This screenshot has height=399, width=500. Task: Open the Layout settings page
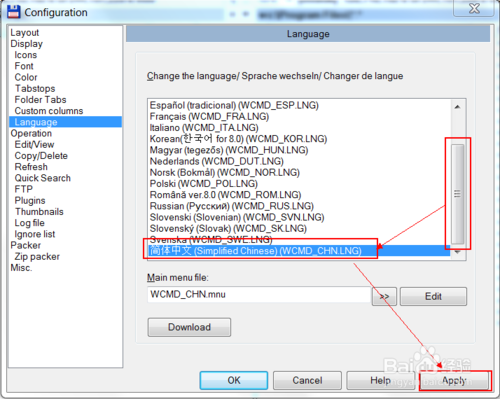(25, 33)
